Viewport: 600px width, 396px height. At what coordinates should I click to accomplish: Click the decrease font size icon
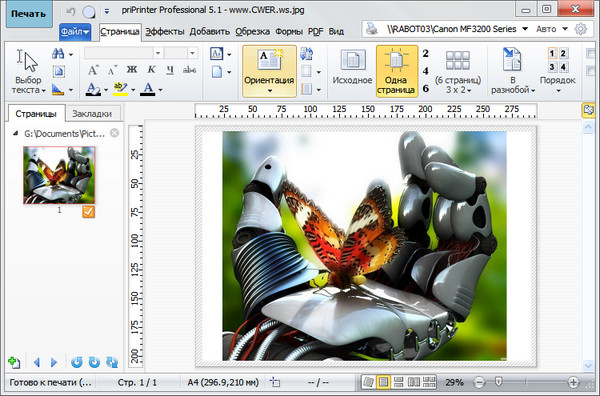click(x=112, y=70)
